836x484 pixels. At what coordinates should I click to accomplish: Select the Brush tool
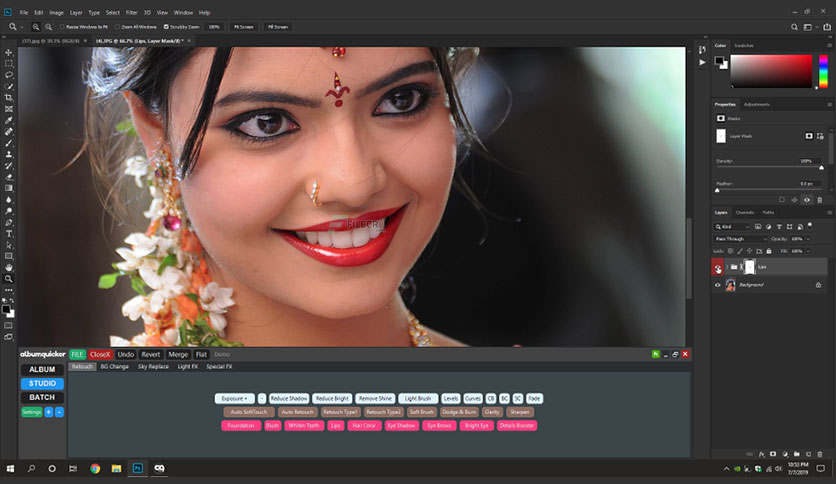tap(9, 143)
